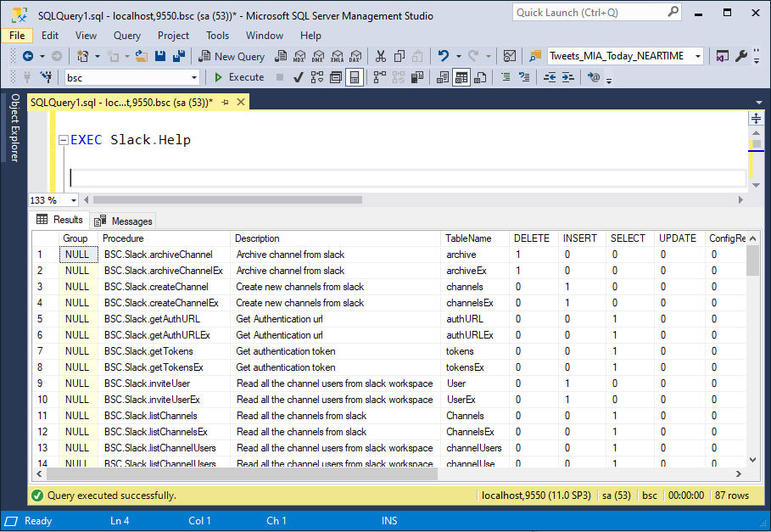Viewport: 771px width, 532px height.
Task: Open the 133 % zoom dropdown
Action: (x=74, y=200)
